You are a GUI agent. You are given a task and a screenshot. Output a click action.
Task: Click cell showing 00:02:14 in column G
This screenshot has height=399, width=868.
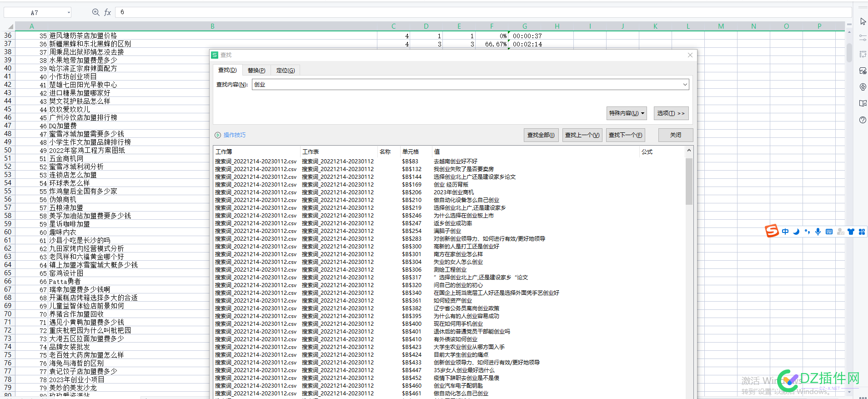click(524, 44)
